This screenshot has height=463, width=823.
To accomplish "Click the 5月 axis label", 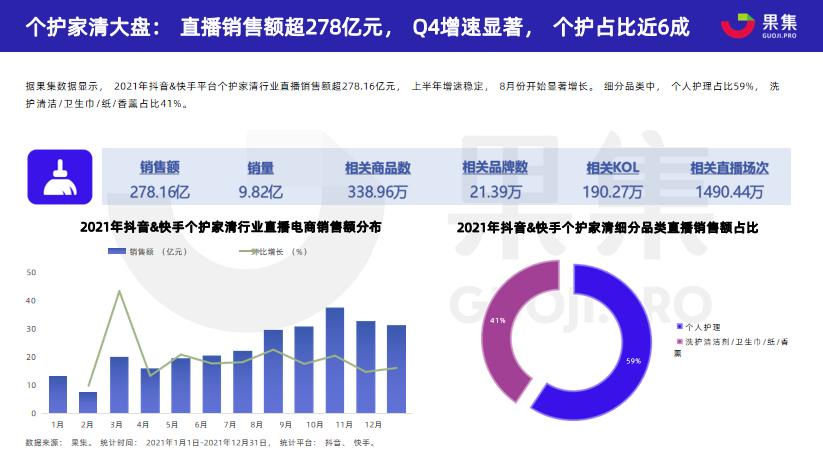I will pyautogui.click(x=172, y=424).
